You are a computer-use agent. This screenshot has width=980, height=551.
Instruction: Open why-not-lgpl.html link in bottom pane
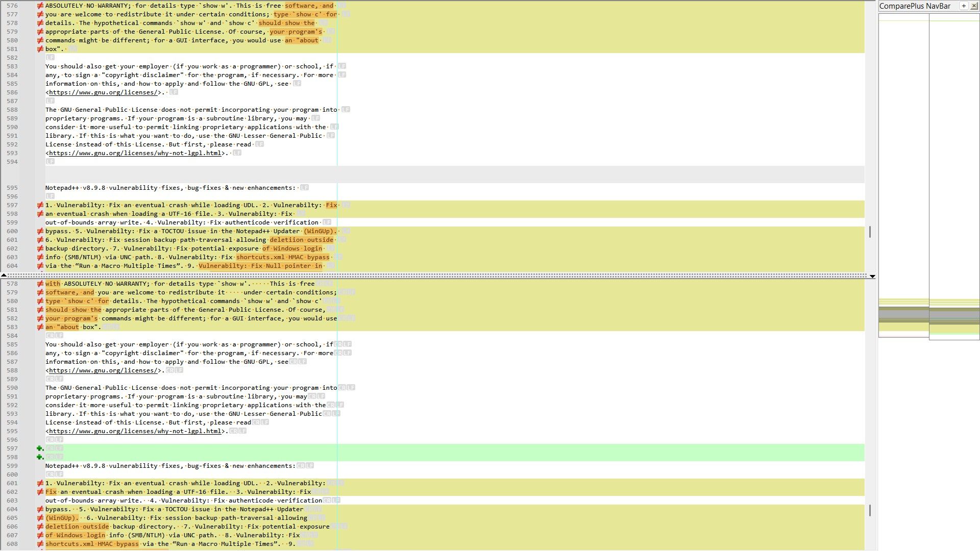(x=135, y=431)
